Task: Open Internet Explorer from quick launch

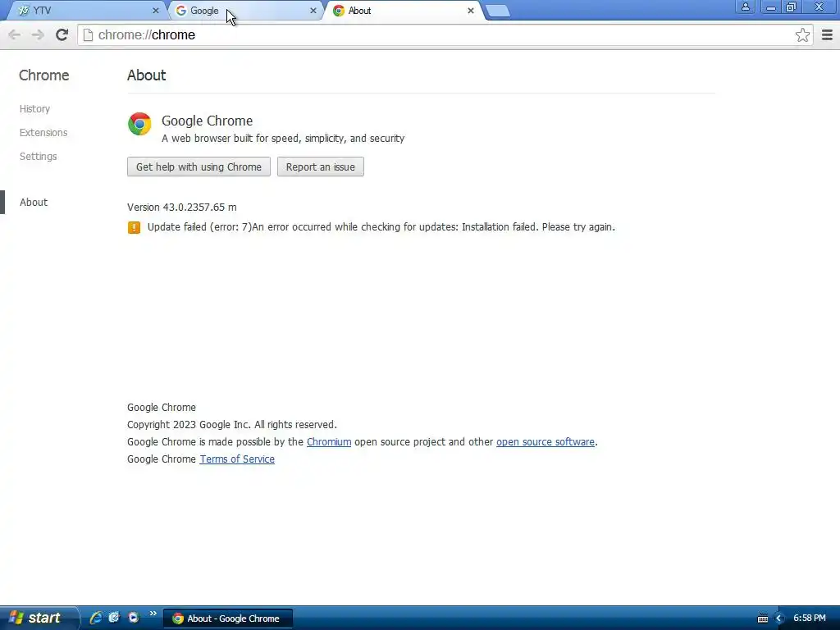Action: (95, 618)
